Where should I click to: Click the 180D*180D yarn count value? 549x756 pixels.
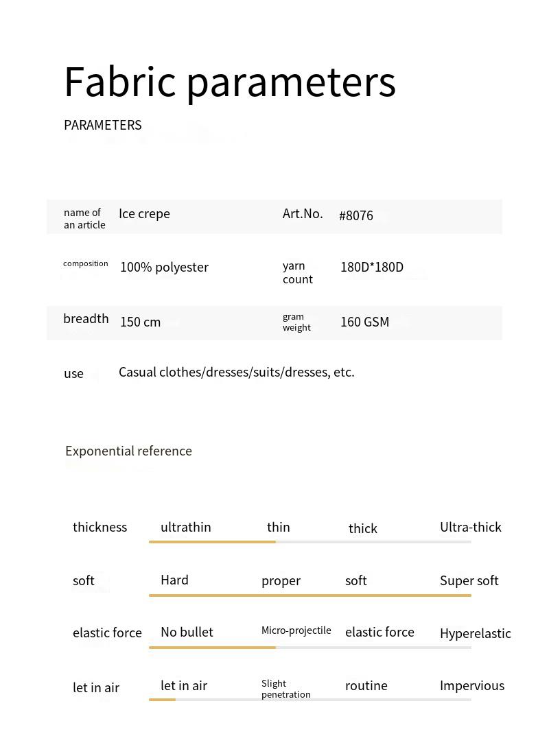[x=372, y=268]
